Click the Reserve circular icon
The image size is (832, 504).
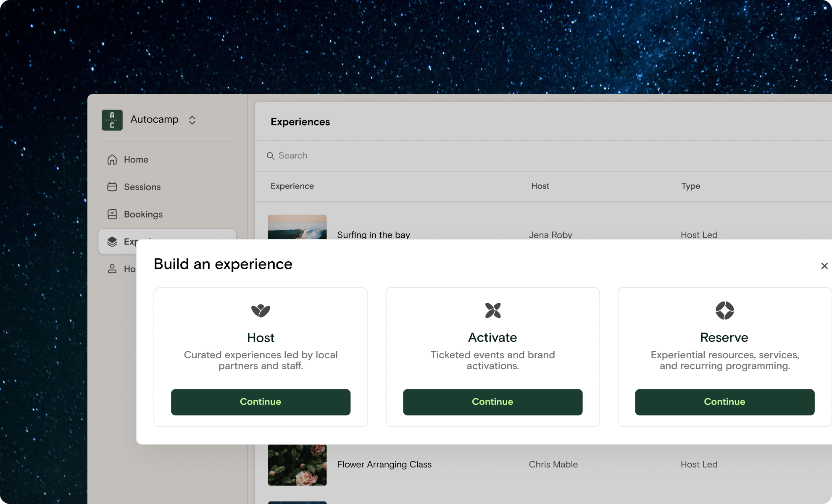tap(724, 311)
